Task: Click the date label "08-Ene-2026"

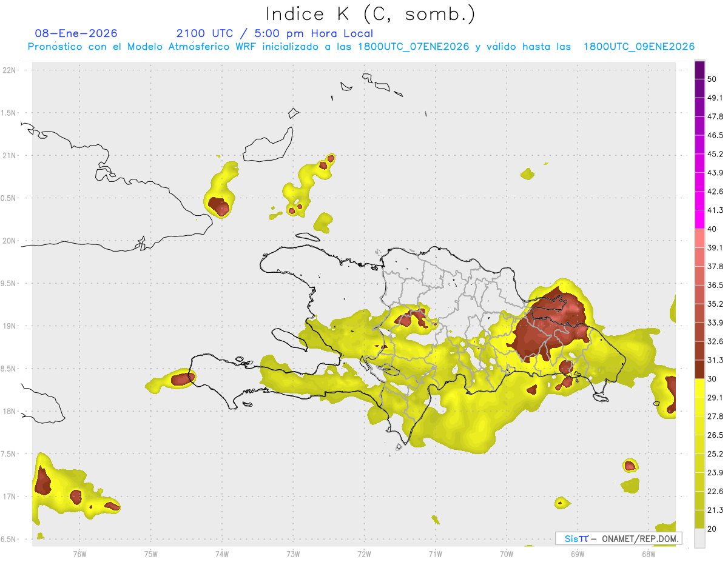Action: [x=76, y=33]
